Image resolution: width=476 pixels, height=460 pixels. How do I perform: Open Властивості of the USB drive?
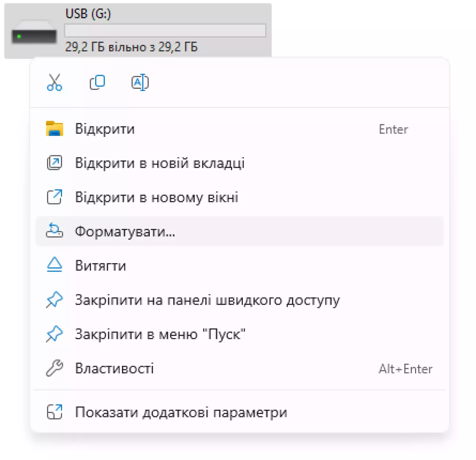(x=114, y=368)
